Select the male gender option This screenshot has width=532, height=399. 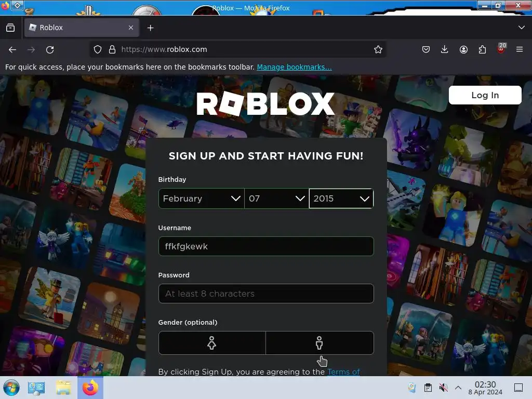click(x=320, y=343)
